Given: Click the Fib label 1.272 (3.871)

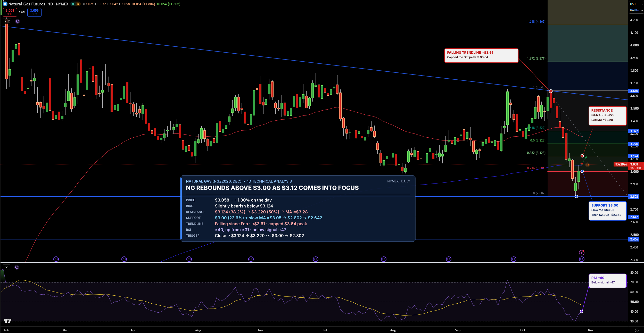Looking at the screenshot, I should pyautogui.click(x=536, y=59).
